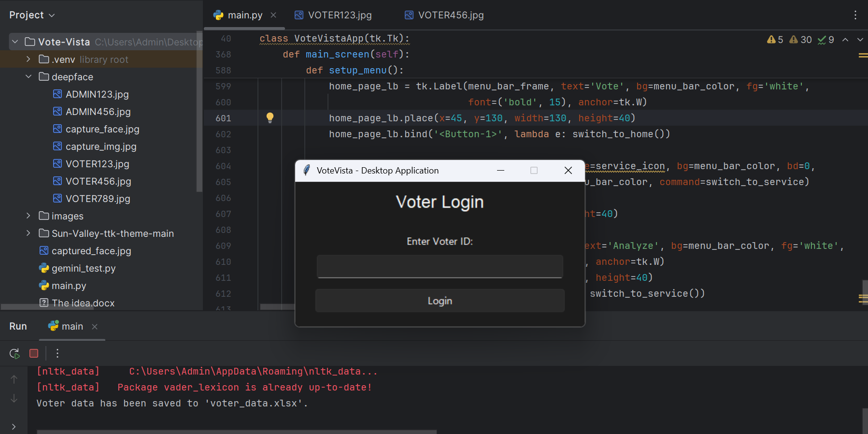The height and width of the screenshot is (434, 868).
Task: Click the sticky line def setup_menu
Action: pyautogui.click(x=355, y=70)
